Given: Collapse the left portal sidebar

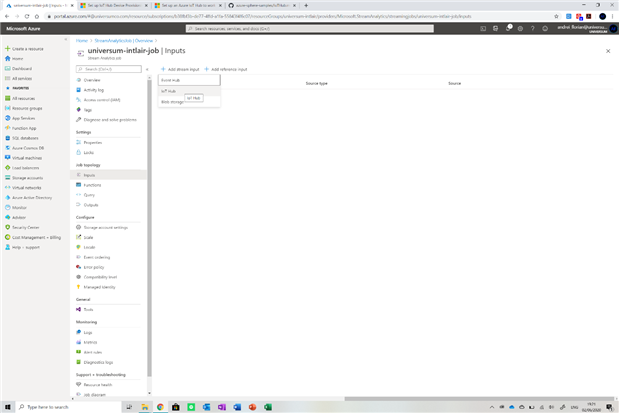Looking at the screenshot, I should click(66, 39).
